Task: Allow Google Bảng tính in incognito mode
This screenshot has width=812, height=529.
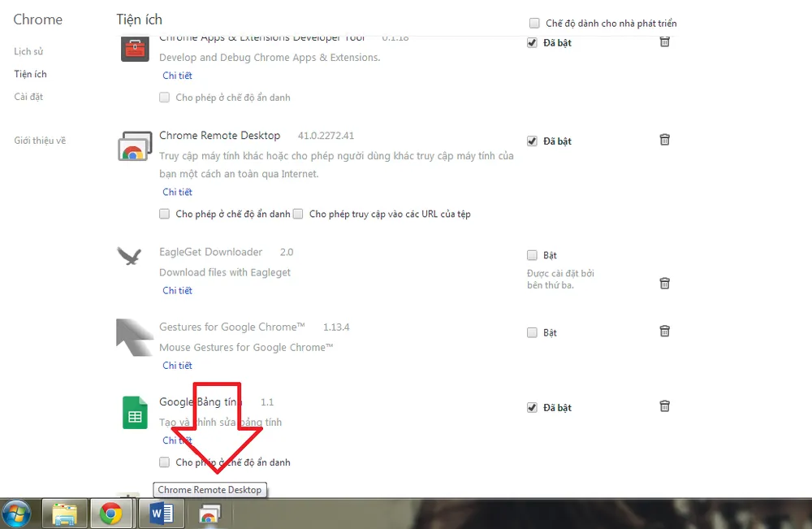Action: pos(164,462)
